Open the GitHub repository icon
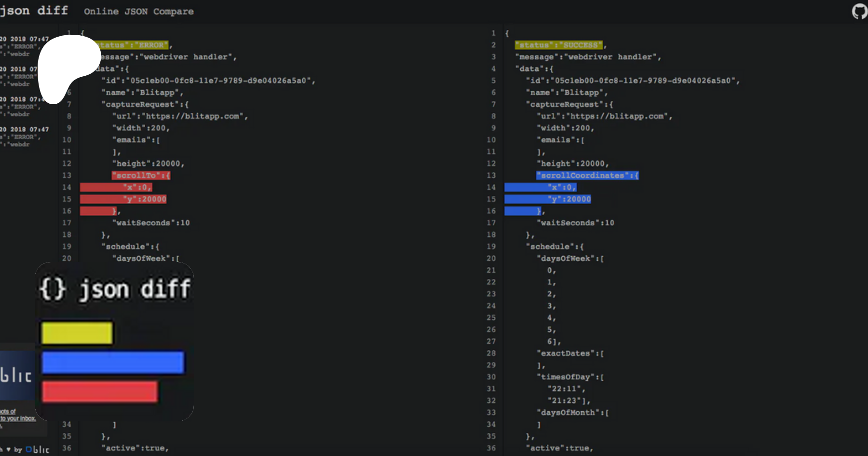The width and height of the screenshot is (868, 456). point(859,11)
